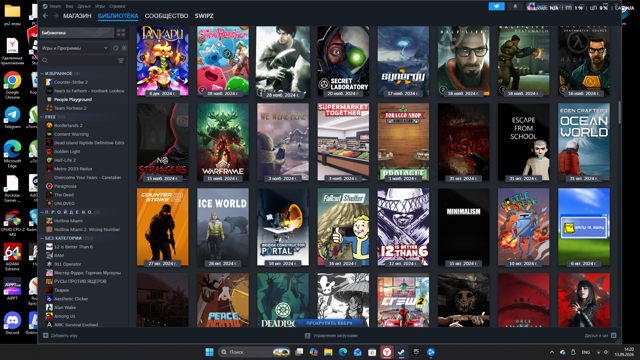
Task: Click the ПРОКРУТИТЬ ВВЕРХ button
Action: pos(329,323)
